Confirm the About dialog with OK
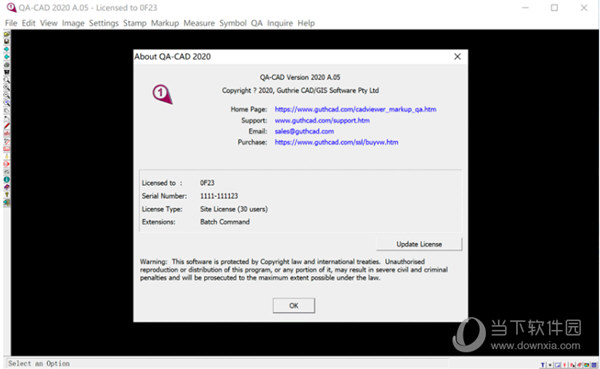The height and width of the screenshot is (369, 600). [294, 305]
